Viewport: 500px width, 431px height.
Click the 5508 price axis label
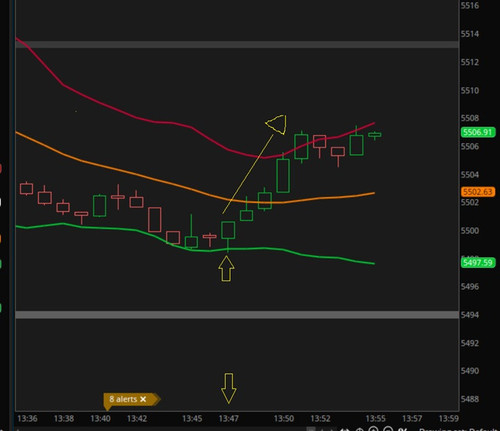470,118
